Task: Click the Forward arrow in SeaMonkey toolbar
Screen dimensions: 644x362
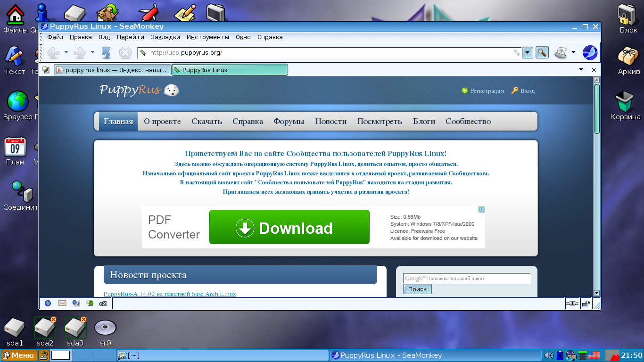Action: (80, 52)
